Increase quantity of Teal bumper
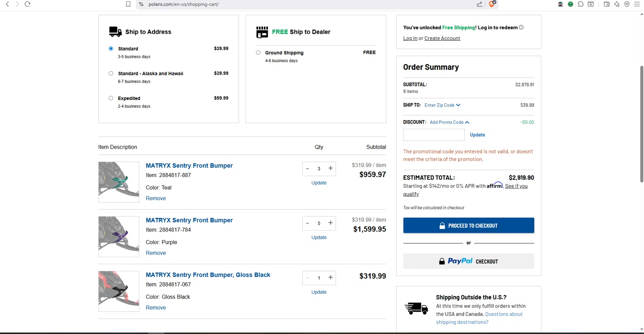644x334 pixels. coord(331,169)
